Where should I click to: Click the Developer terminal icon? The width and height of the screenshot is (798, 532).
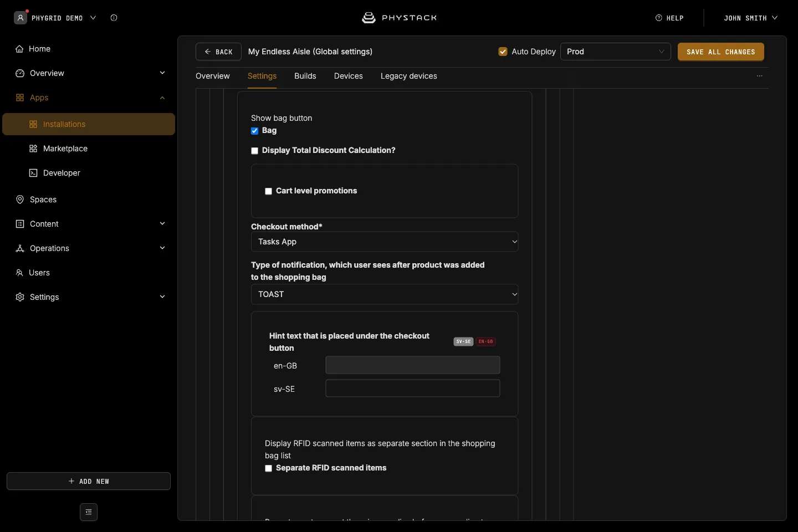point(33,173)
